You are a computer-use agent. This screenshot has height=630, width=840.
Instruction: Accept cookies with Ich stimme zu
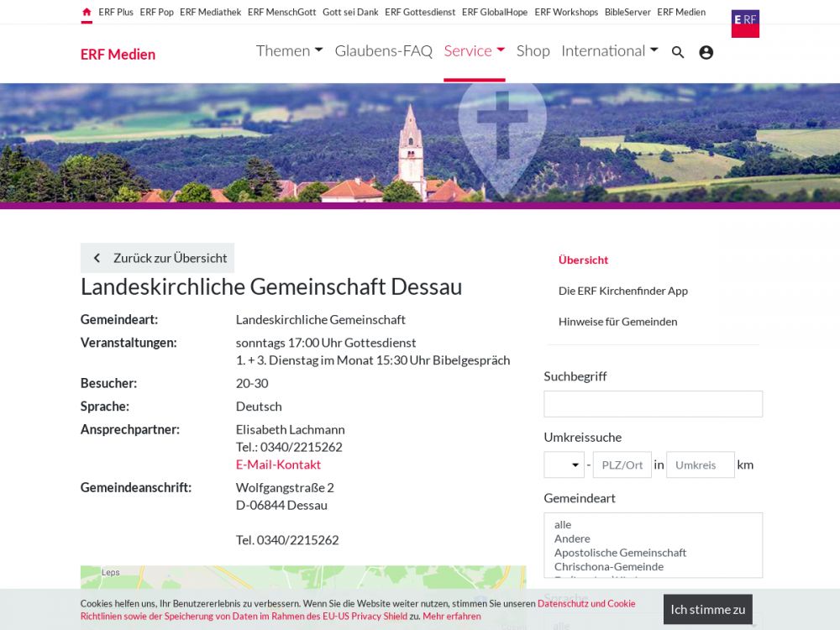707,609
